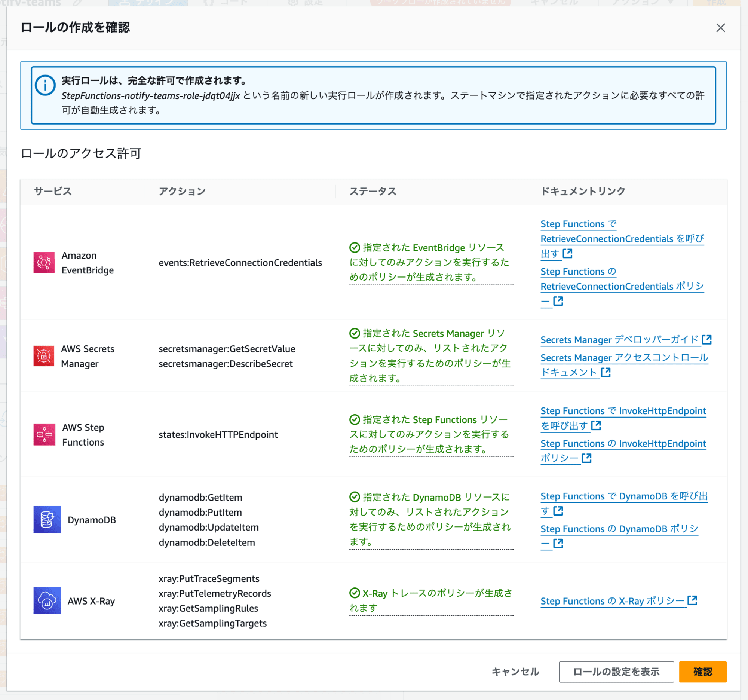Close the role creation confirmation dialog
Image resolution: width=748 pixels, height=700 pixels.
coord(720,28)
